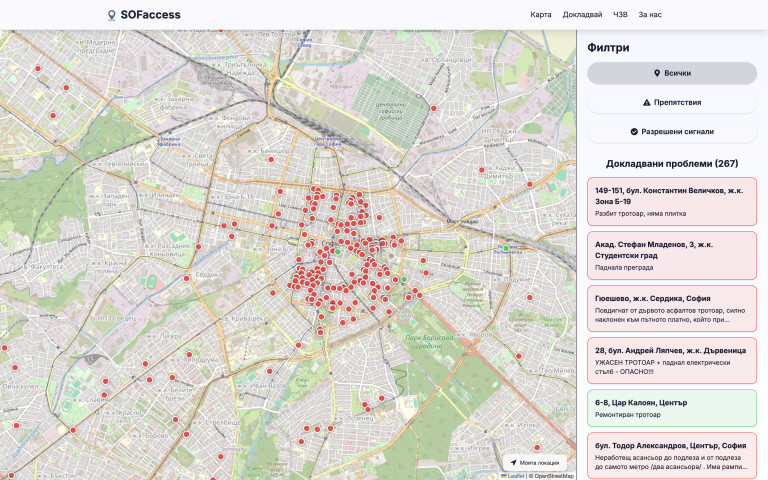The height and width of the screenshot is (480, 768).
Task: Open the Цар Калоян repaired sidewalk report
Action: point(672,408)
